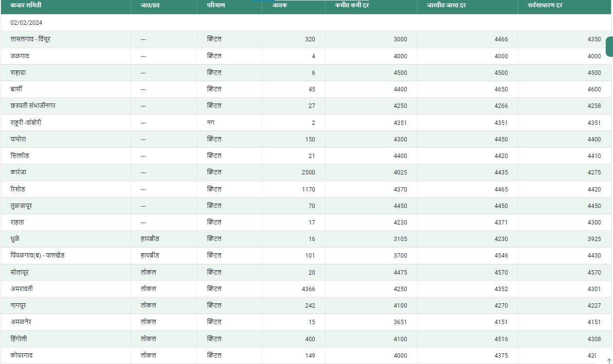The width and height of the screenshot is (613, 364).
Task: Click the पिंपळगाव(ब) - पालखेड market name
Action: pos(37,255)
